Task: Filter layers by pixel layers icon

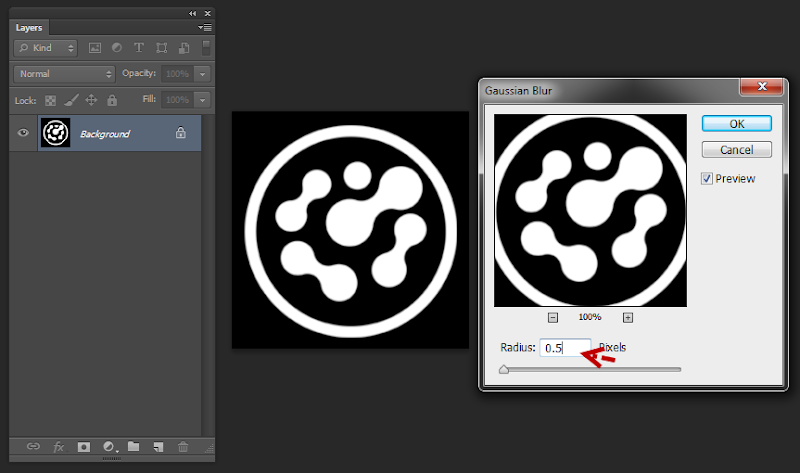Action: (x=95, y=48)
